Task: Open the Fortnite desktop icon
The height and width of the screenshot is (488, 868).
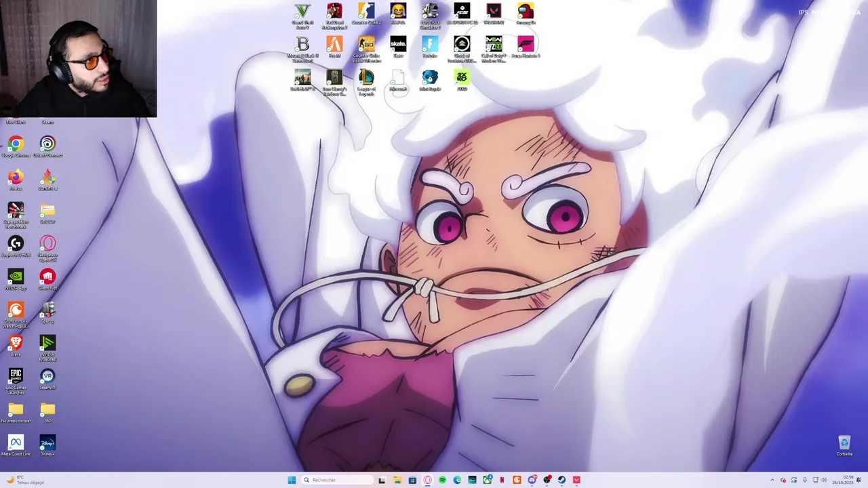Action: pos(430,47)
